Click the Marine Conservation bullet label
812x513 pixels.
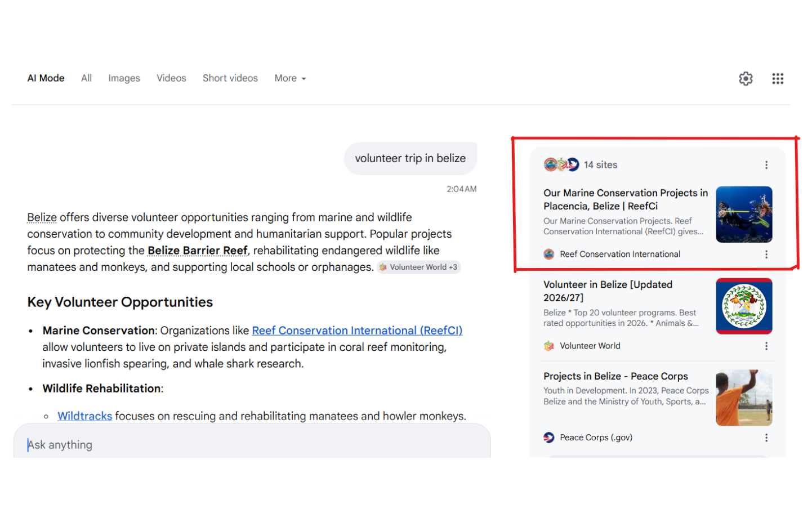pyautogui.click(x=99, y=331)
